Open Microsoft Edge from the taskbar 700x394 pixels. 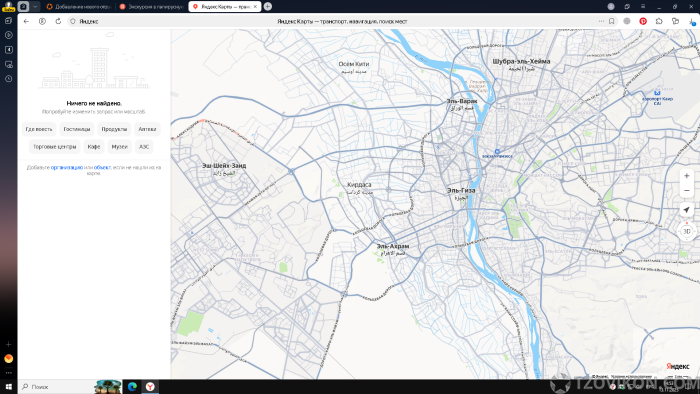pyautogui.click(x=132, y=386)
